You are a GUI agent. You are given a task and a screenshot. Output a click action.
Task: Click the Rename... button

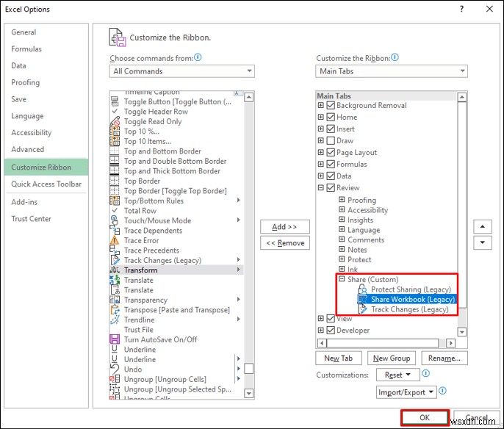coord(444,358)
